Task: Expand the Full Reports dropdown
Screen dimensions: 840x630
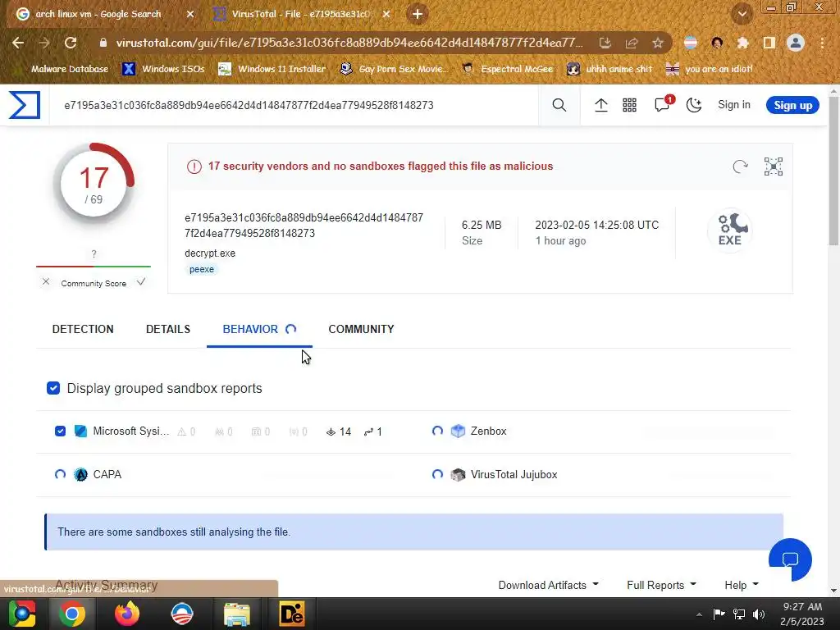Action: tap(662, 585)
